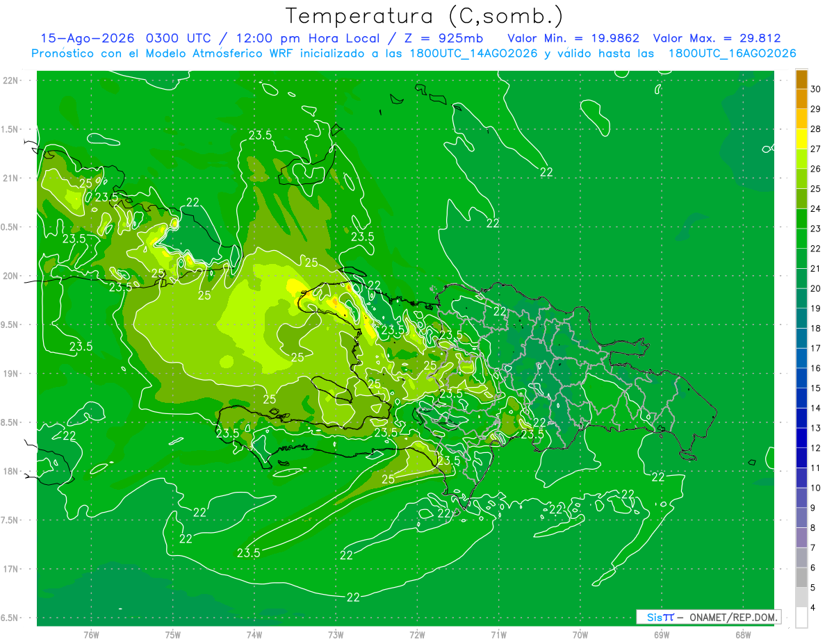This screenshot has width=834, height=644.
Task: Click color scale label "19"
Action: [817, 308]
